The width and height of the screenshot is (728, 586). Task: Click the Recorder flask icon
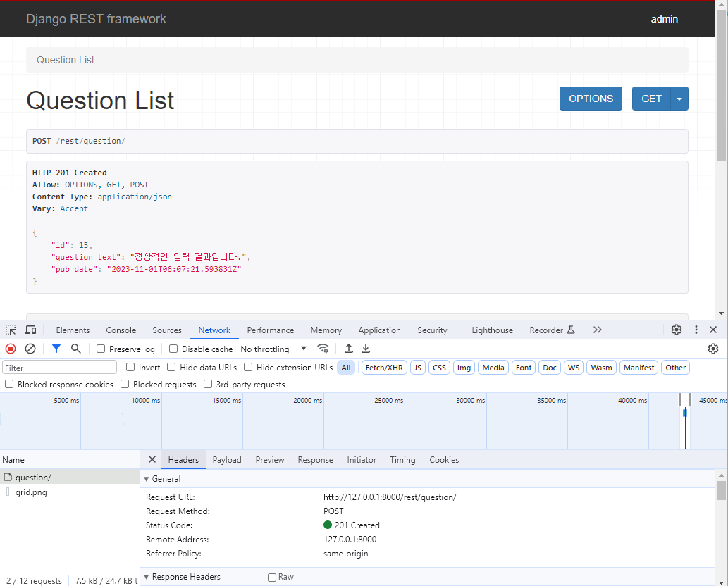(571, 330)
